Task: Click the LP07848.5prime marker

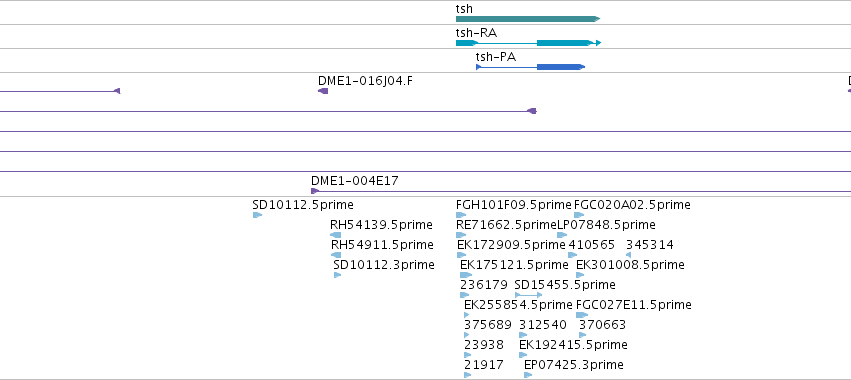Action: [x=562, y=235]
